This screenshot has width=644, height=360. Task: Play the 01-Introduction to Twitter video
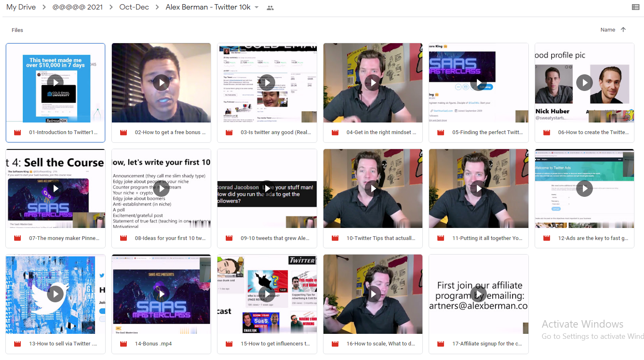point(55,83)
